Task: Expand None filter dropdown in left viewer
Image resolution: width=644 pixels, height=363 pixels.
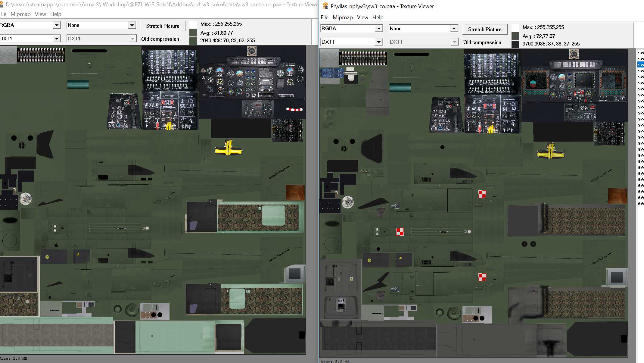Action: (132, 25)
